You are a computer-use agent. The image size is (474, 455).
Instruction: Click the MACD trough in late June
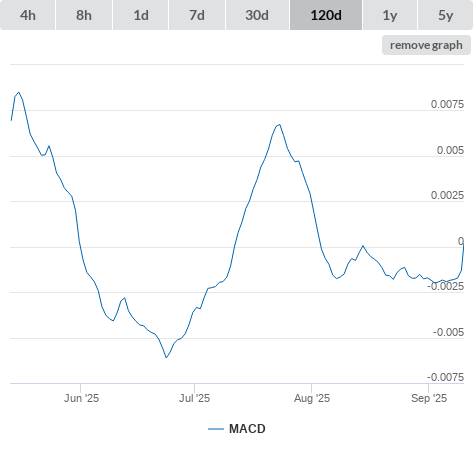click(166, 357)
